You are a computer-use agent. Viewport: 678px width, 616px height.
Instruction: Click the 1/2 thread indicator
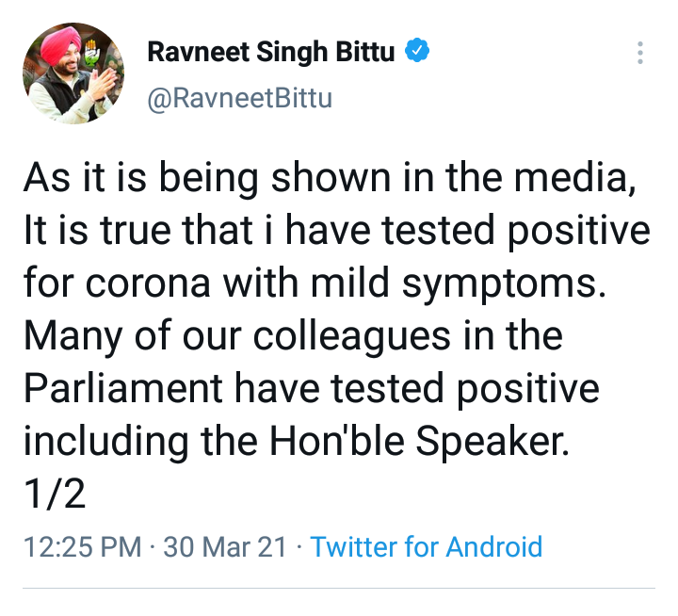(54, 493)
